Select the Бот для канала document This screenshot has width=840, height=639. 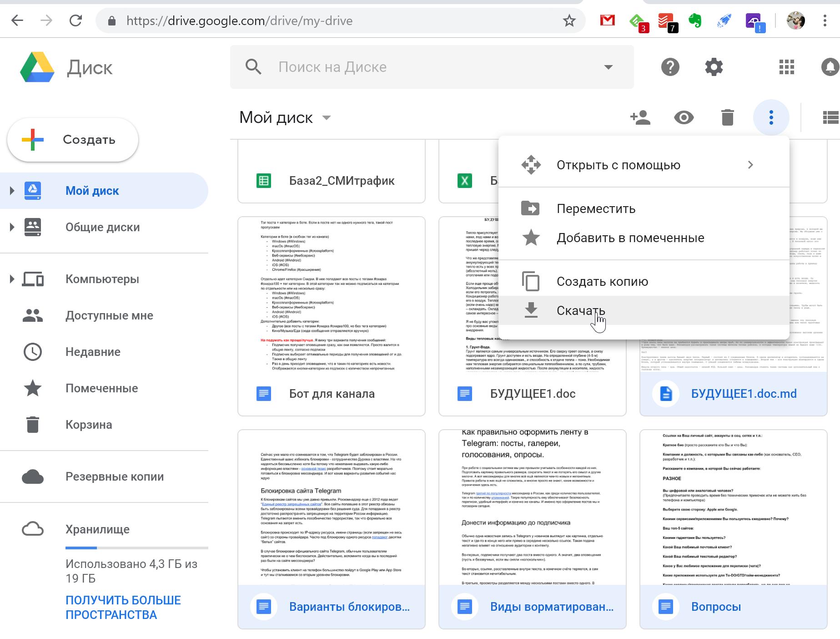tap(332, 316)
